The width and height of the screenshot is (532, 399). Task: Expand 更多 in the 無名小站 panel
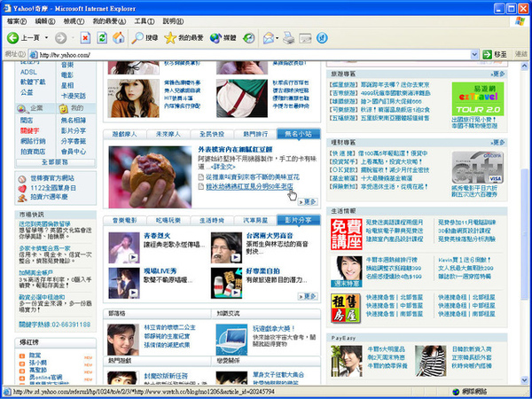[x=308, y=202]
